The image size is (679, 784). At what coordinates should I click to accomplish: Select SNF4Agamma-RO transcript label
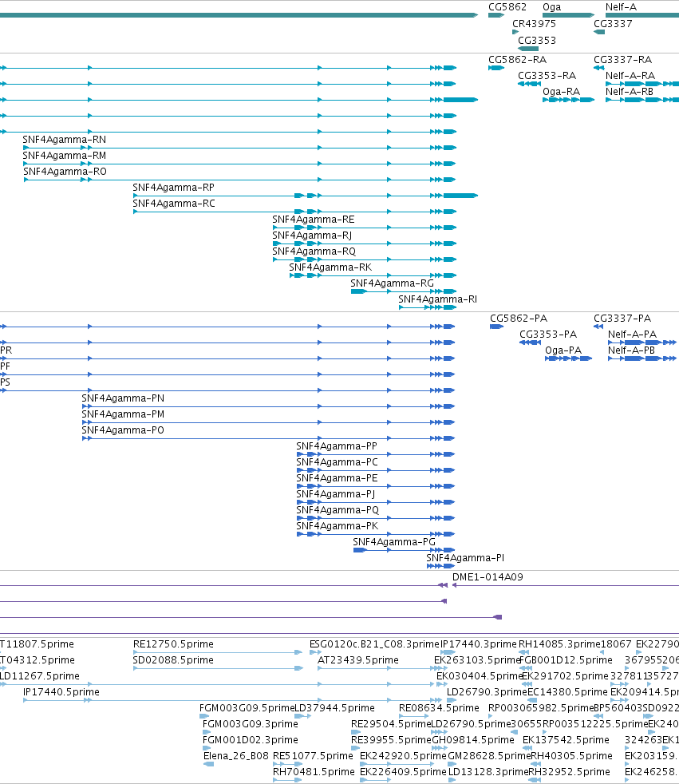pos(65,172)
